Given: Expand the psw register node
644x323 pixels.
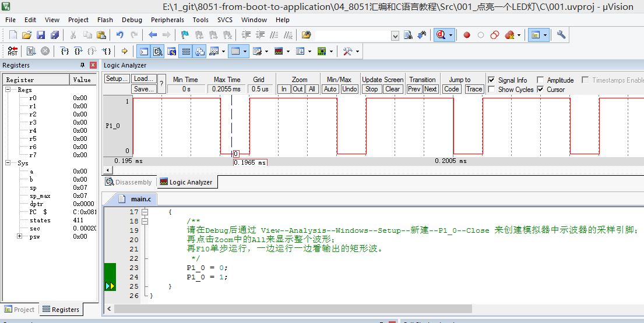Looking at the screenshot, I should pyautogui.click(x=19, y=236).
